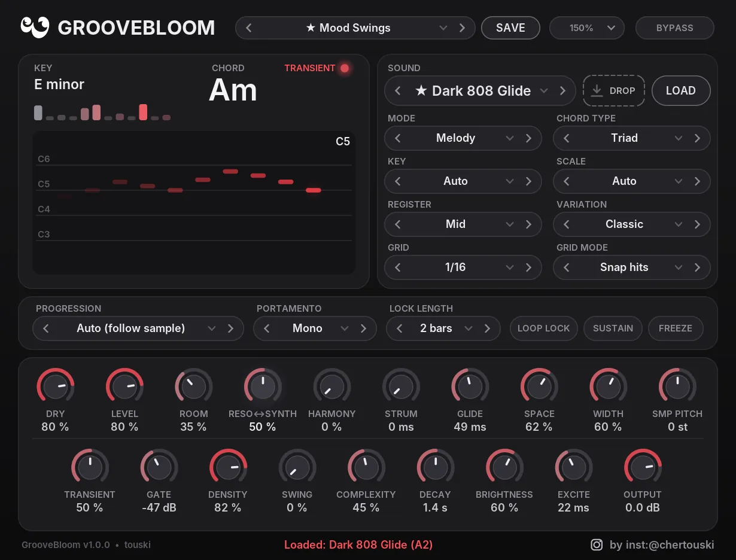
Task: Click the GLIDE knob
Action: [x=470, y=386]
